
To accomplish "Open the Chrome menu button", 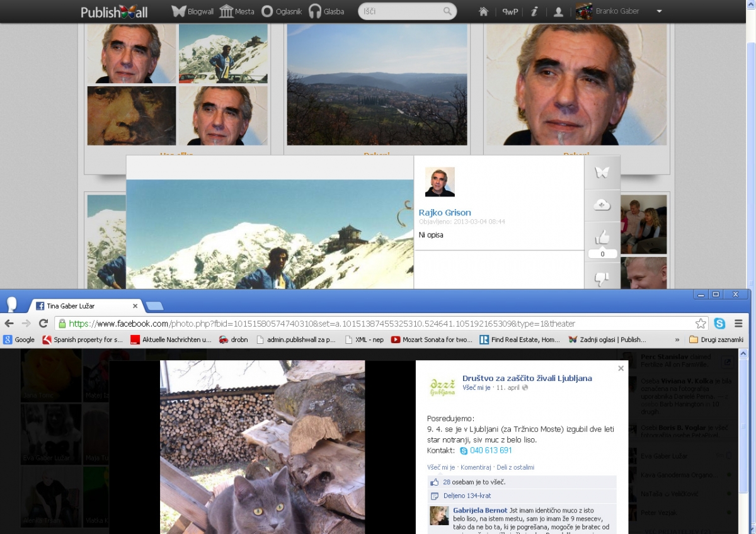I will coord(738,324).
